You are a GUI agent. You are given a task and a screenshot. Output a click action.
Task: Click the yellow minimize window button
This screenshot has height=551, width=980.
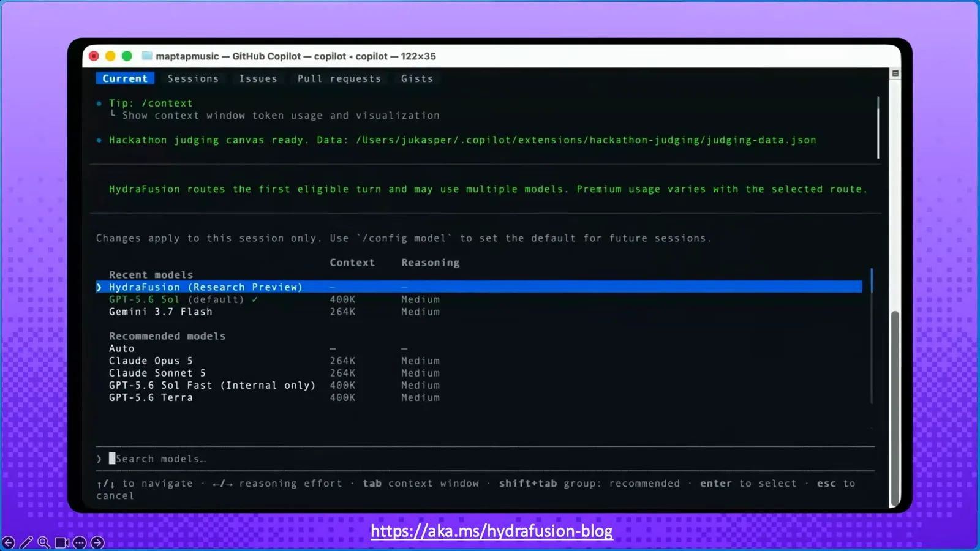[x=110, y=56]
